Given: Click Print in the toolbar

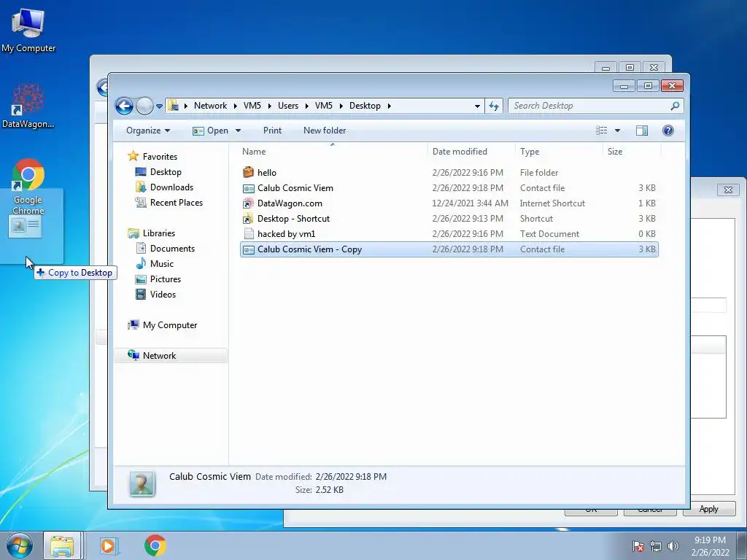Looking at the screenshot, I should point(272,131).
